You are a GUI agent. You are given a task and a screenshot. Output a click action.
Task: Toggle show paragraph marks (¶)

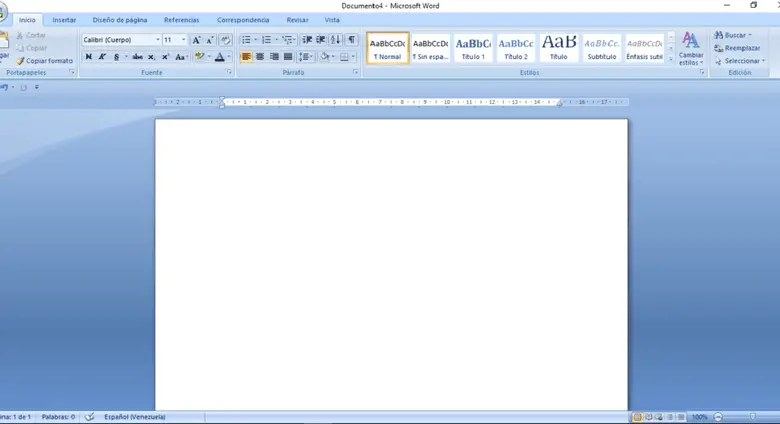[351, 40]
